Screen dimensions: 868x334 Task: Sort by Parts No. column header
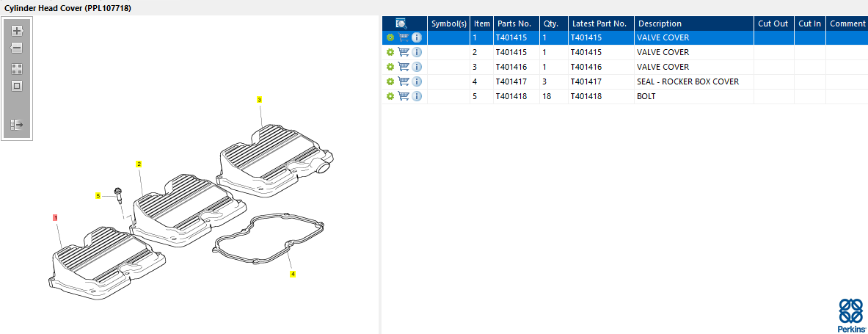click(x=517, y=23)
